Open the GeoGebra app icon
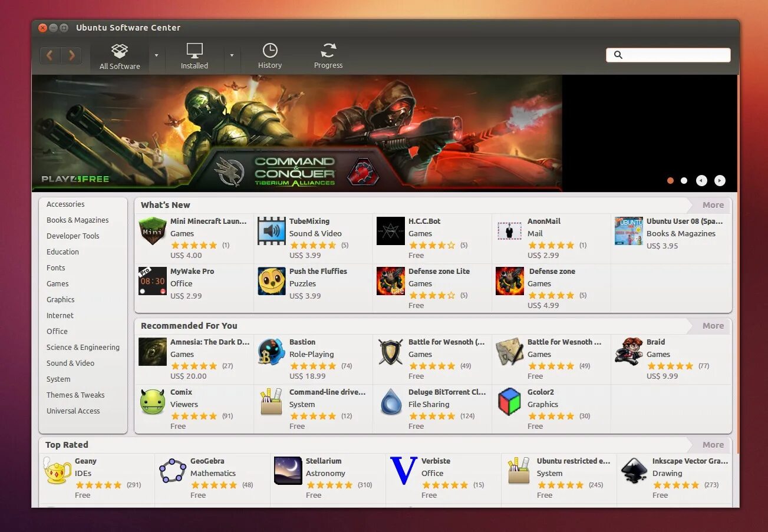 [x=173, y=471]
